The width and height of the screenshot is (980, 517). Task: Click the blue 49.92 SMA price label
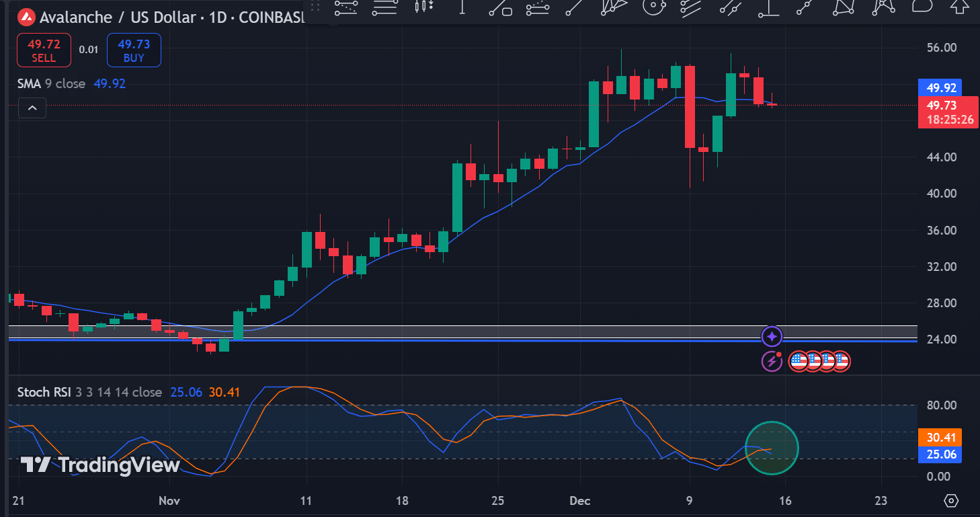[x=940, y=87]
